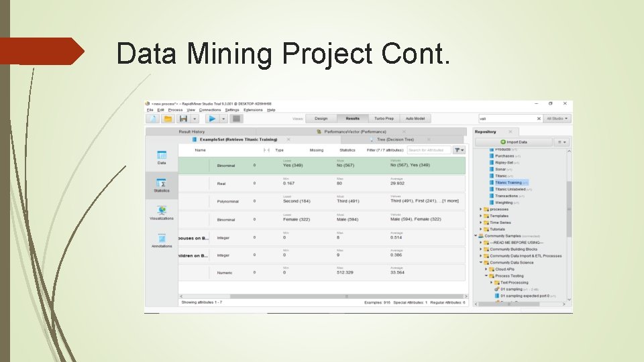Click the '29.932' average value cell
This screenshot has width=644, height=362.
coord(398,184)
